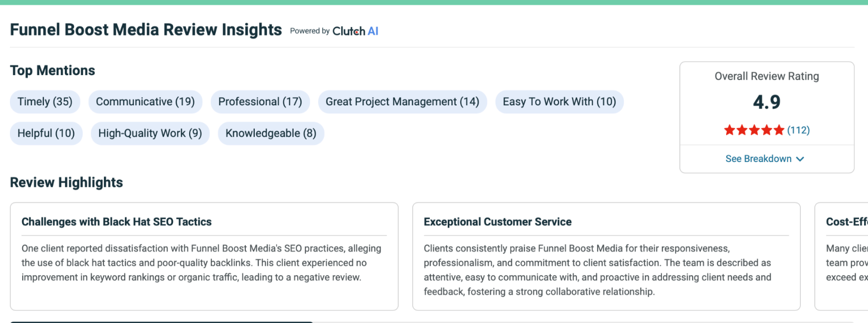Select the Communicative (19) mention chip
The width and height of the screenshot is (868, 323).
[145, 102]
